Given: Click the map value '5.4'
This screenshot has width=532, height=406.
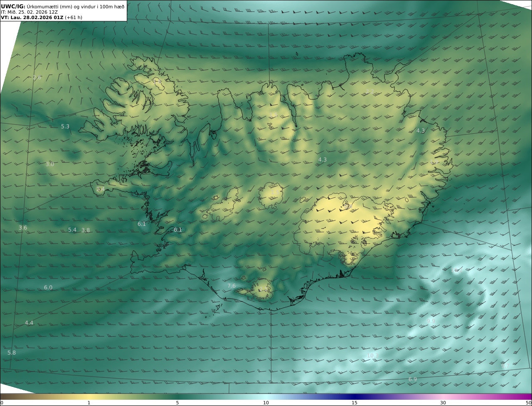Looking at the screenshot, I should coord(72,230).
